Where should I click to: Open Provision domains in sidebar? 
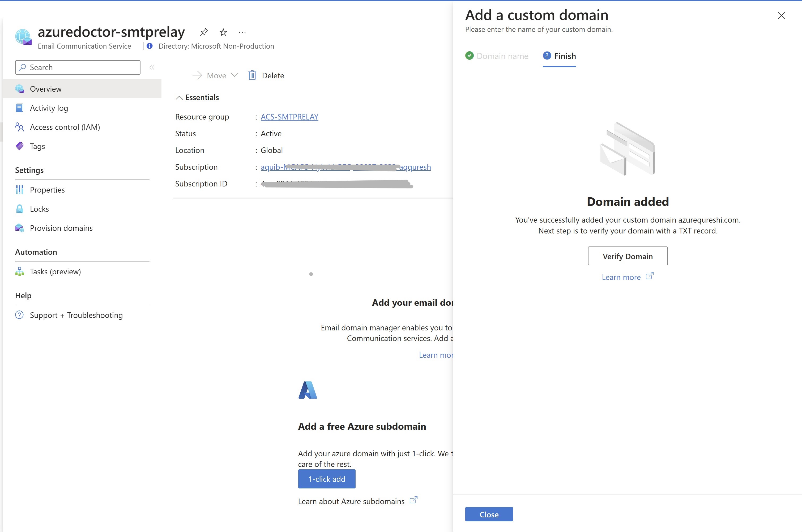[61, 228]
